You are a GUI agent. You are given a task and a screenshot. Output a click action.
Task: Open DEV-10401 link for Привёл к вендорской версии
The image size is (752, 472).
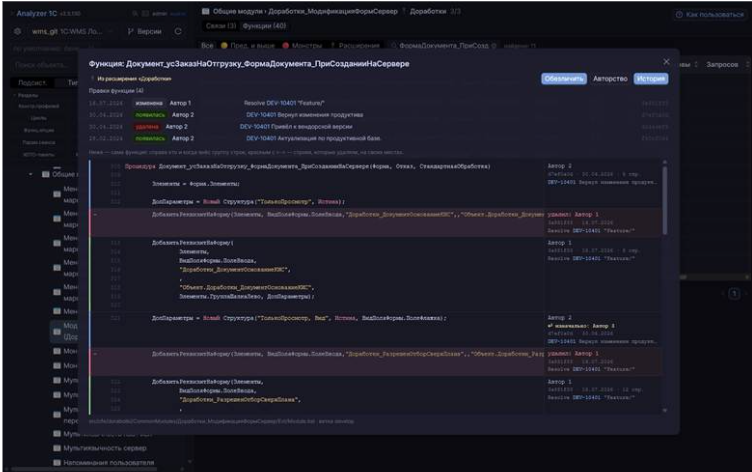click(x=255, y=127)
